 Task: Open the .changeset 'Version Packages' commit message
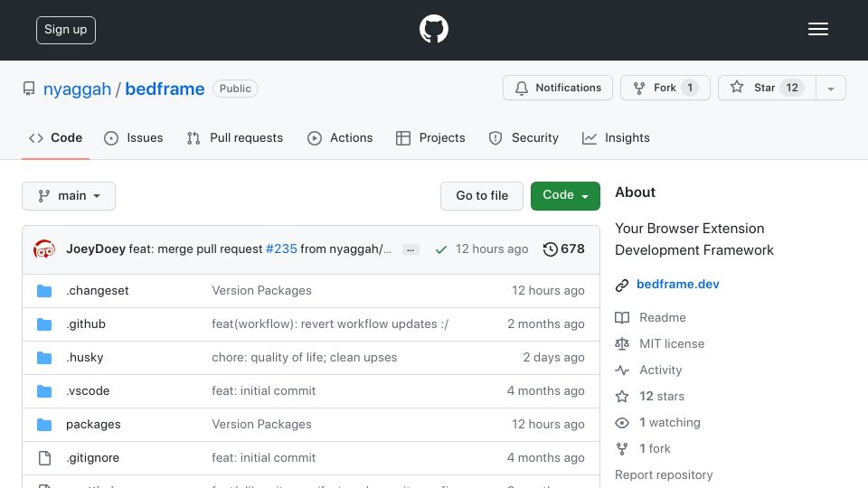(x=262, y=290)
